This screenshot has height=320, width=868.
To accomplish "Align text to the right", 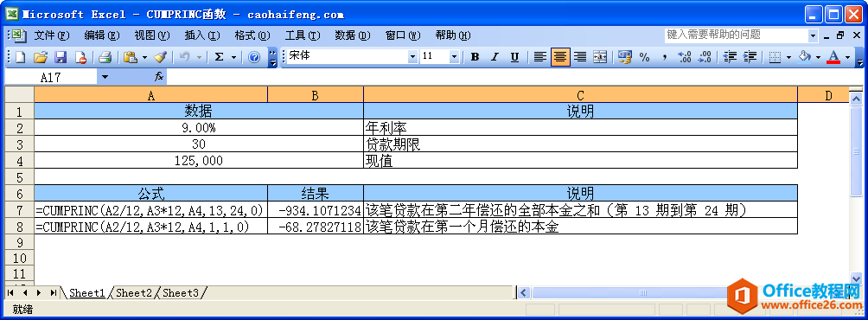I will point(580,57).
